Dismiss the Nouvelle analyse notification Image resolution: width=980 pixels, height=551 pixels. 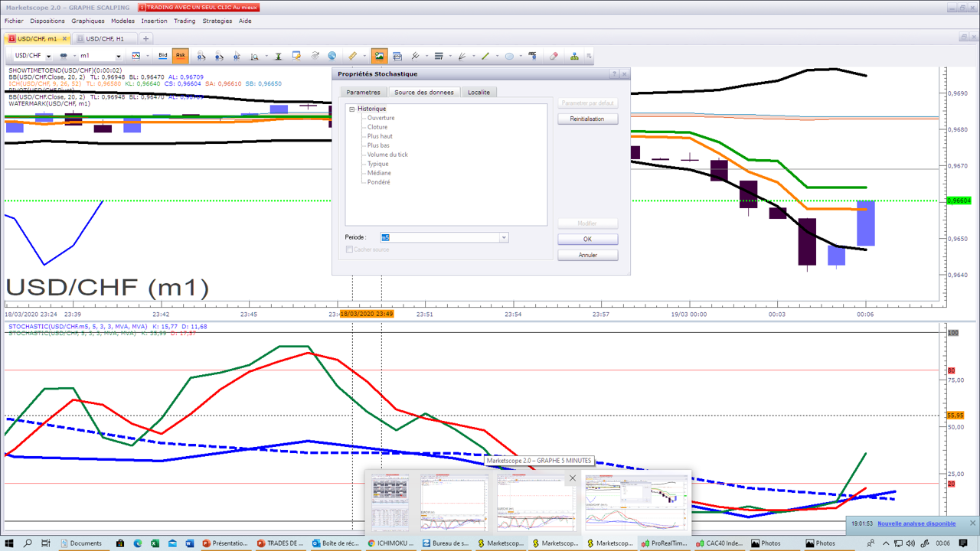(x=972, y=523)
